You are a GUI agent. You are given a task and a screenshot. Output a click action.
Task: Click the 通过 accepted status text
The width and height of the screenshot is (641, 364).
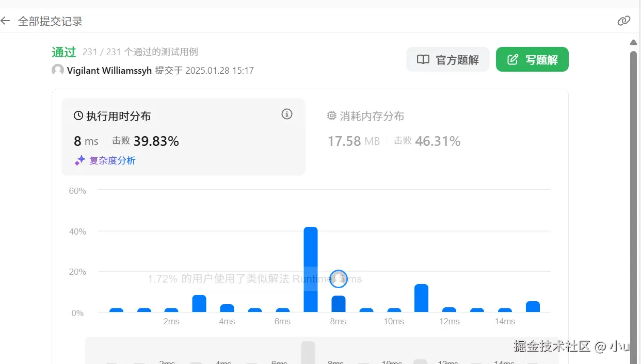tap(64, 52)
